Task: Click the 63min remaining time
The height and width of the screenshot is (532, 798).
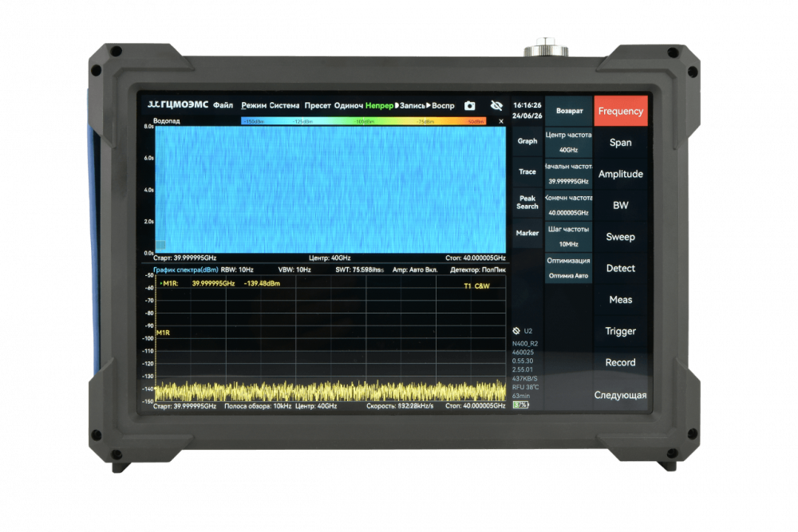Action: 520,396
